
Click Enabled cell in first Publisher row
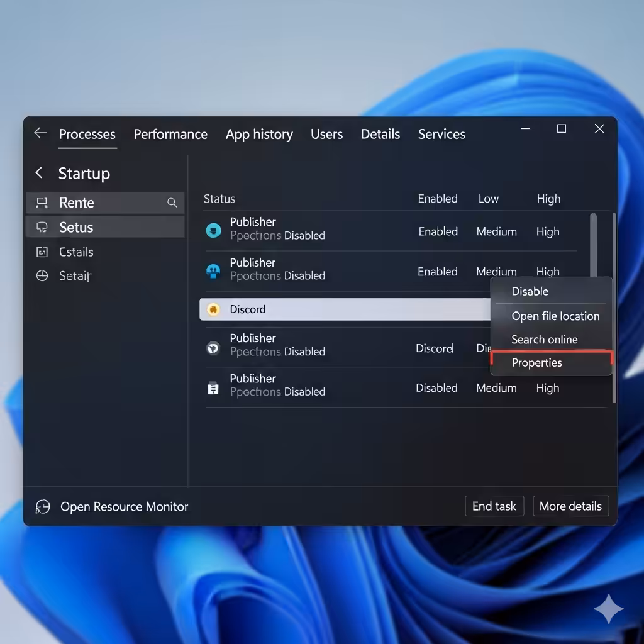(x=438, y=231)
